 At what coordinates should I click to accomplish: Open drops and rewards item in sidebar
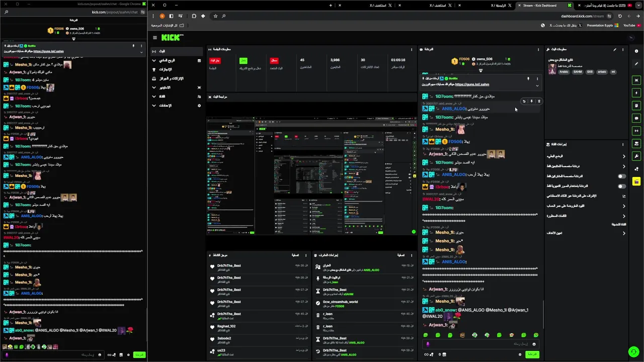[x=176, y=78]
